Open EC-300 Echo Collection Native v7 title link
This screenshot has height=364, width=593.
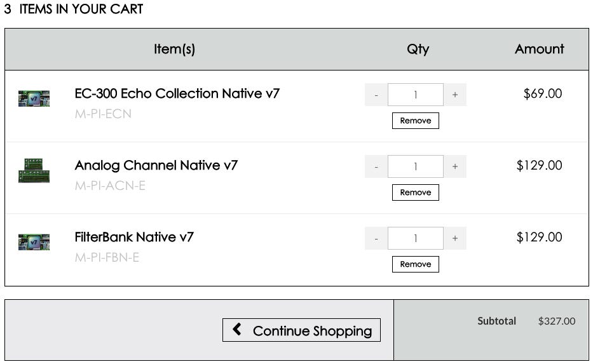(177, 93)
